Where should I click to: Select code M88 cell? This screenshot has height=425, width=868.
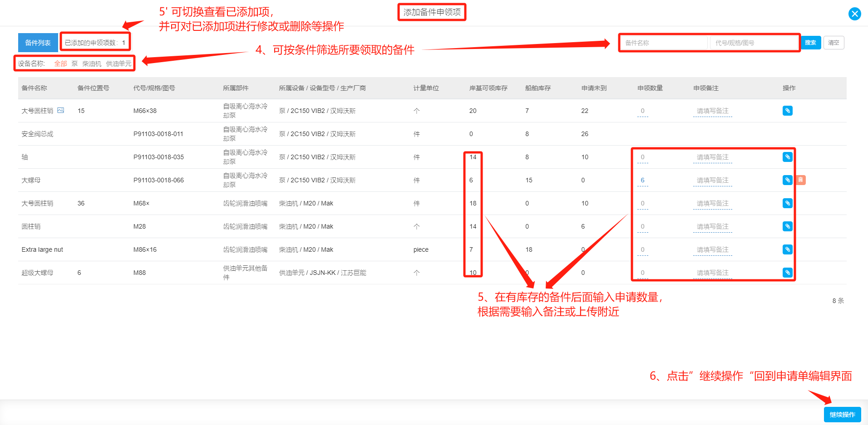139,273
